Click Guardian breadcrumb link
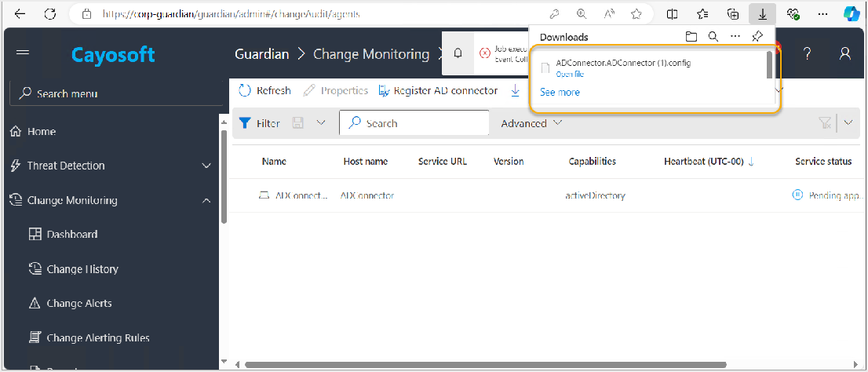This screenshot has height=372, width=868. [x=262, y=53]
